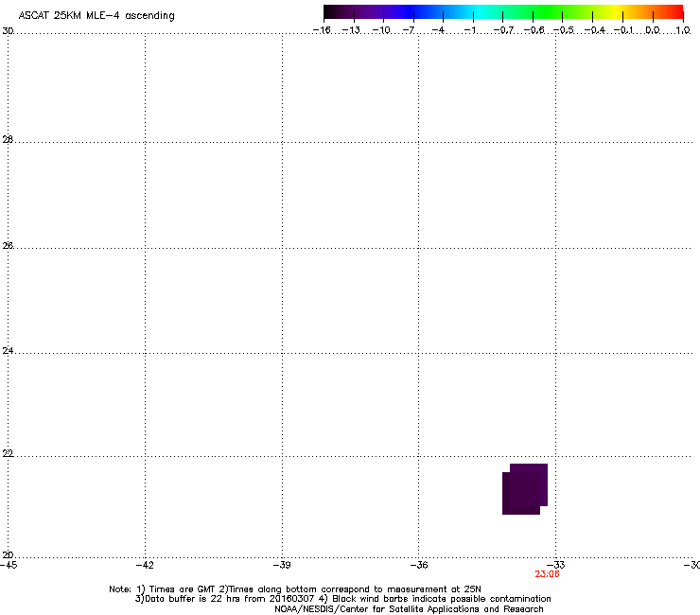
Task: Click the latitude 20 axis label
Action: (8, 554)
